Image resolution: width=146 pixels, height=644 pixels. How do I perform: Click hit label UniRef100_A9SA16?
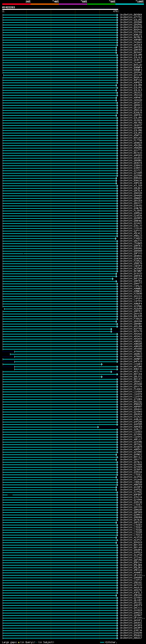[x=131, y=334]
